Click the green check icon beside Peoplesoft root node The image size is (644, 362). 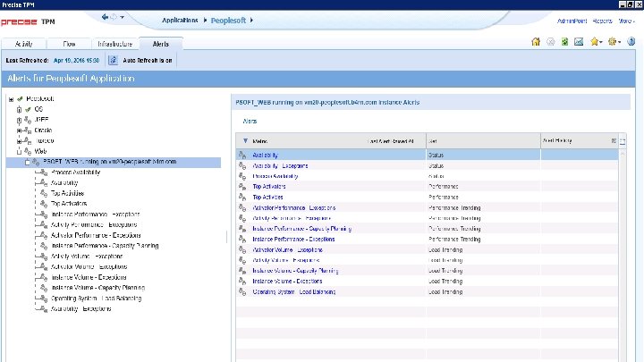click(20, 99)
